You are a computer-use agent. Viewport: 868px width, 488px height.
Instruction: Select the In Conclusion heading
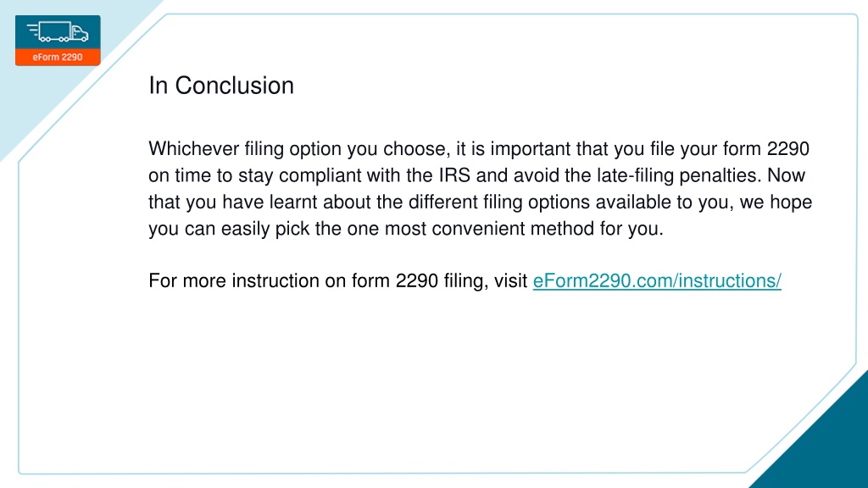(221, 86)
